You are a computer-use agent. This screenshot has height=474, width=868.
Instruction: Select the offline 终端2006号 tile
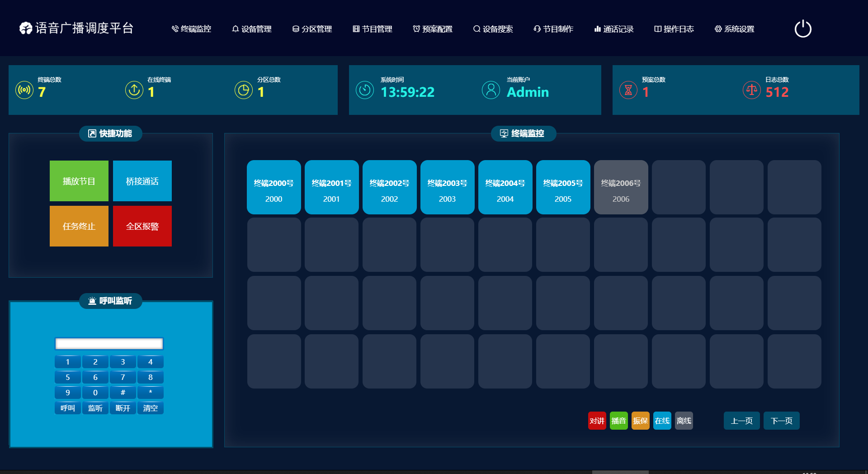621,187
